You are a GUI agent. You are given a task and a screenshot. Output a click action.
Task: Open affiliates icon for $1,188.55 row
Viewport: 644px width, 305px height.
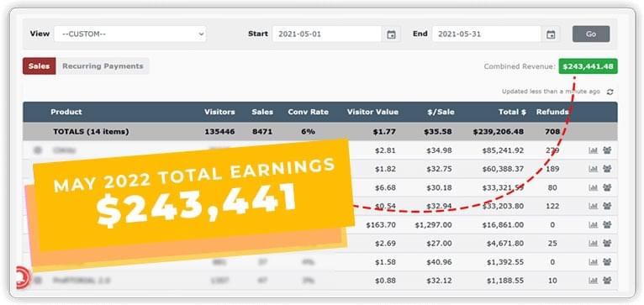click(x=607, y=281)
